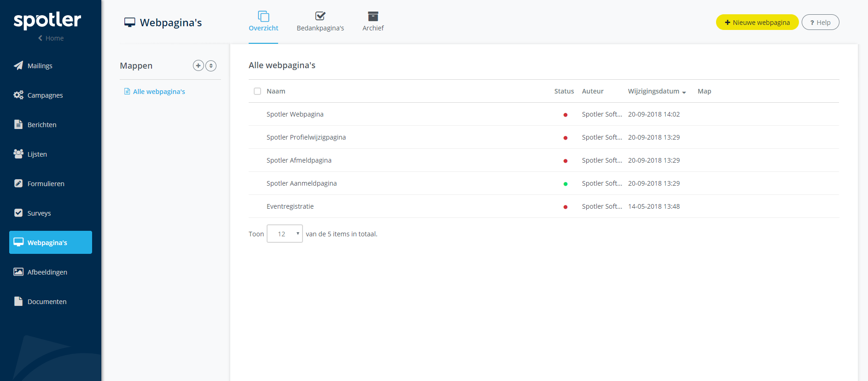Open Formulieren via pencil icon
The width and height of the screenshot is (868, 381).
[18, 183]
